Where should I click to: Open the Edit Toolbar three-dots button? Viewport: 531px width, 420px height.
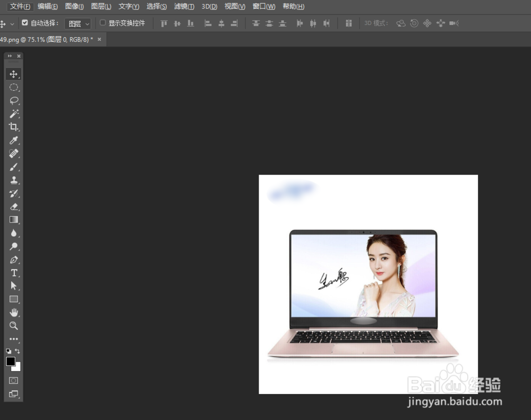pos(14,339)
